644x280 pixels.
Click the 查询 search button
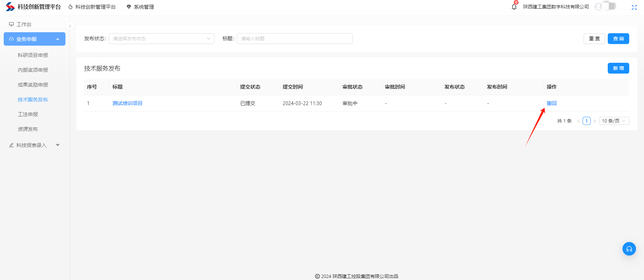pos(618,39)
